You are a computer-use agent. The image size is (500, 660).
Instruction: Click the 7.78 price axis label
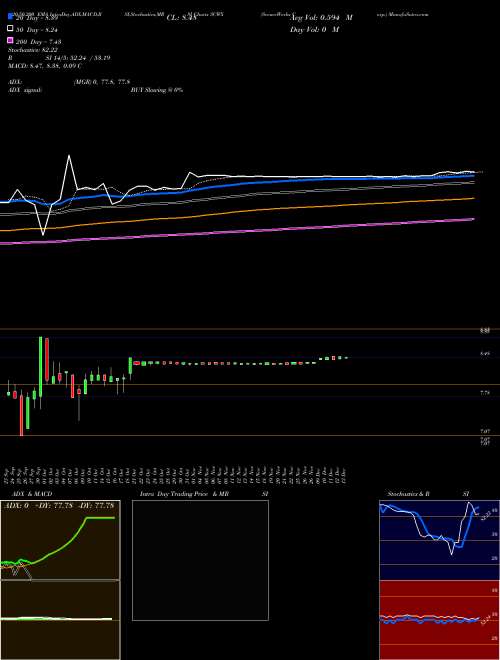(x=484, y=393)
